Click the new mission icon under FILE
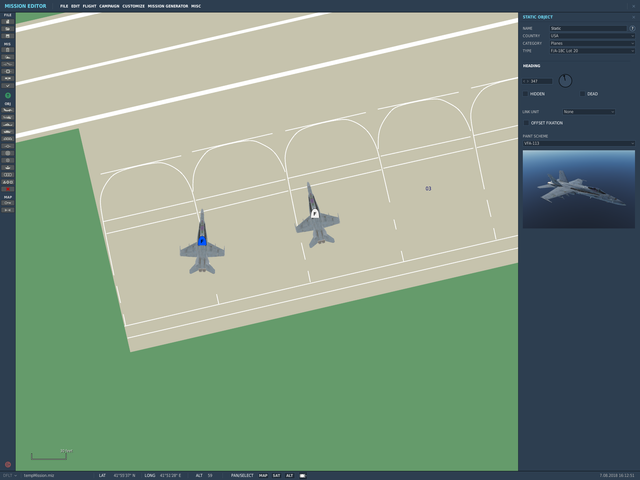 7,22
